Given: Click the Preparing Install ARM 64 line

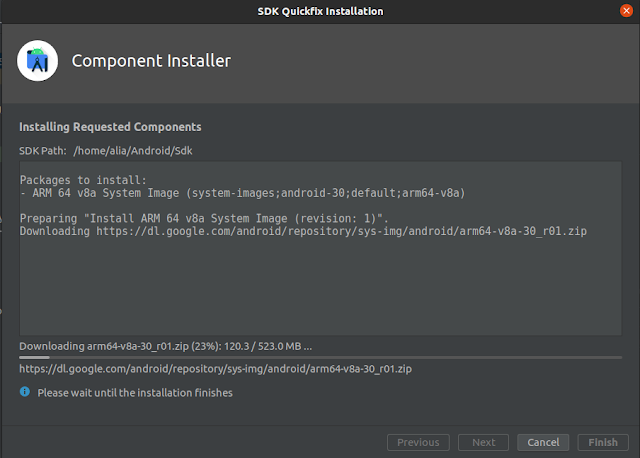Looking at the screenshot, I should pyautogui.click(x=204, y=218).
